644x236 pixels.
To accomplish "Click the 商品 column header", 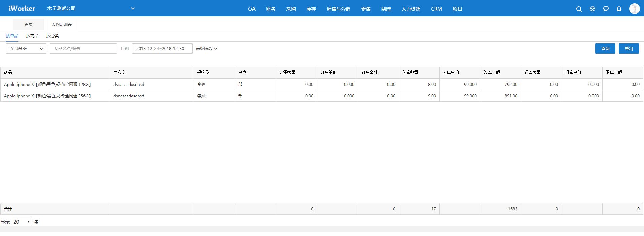I will coord(55,72).
